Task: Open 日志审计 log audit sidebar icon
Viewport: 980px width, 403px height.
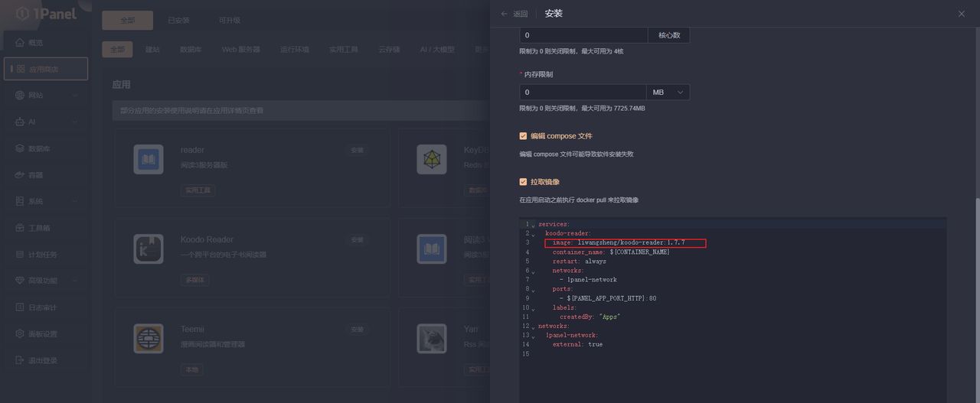Action: click(x=21, y=307)
